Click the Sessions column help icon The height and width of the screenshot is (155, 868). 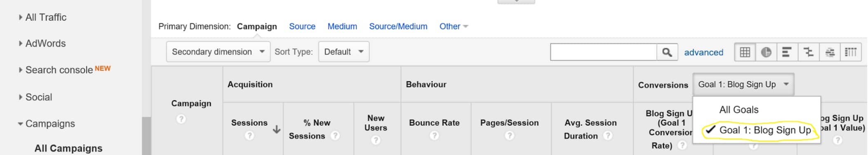pyautogui.click(x=249, y=135)
